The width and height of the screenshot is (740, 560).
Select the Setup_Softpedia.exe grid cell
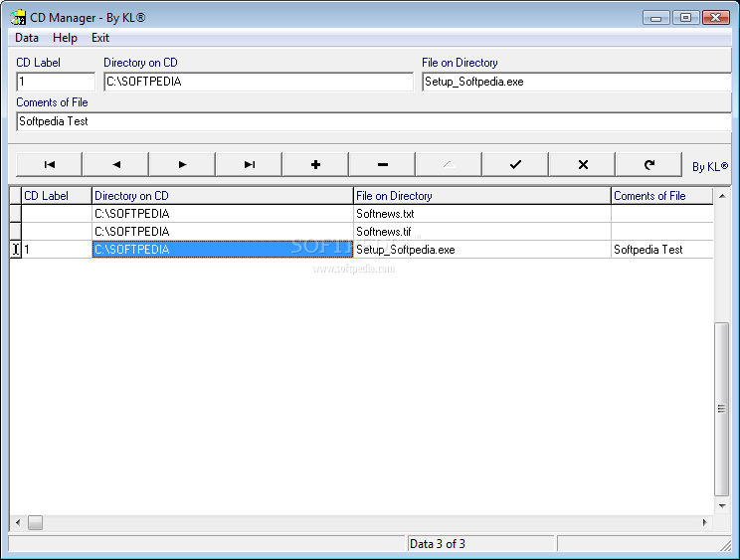[482, 250]
